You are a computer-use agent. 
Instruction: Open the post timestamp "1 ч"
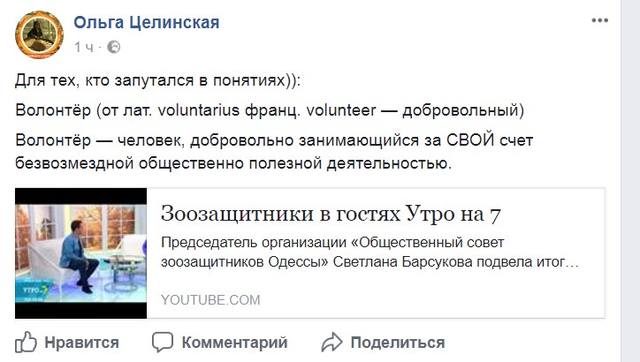(84, 47)
